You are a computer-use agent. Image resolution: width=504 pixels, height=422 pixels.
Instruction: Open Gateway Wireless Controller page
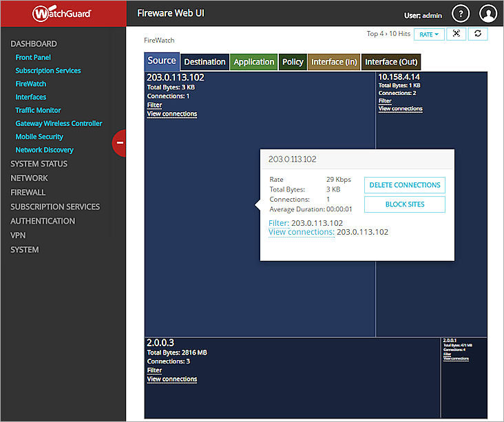click(x=59, y=123)
